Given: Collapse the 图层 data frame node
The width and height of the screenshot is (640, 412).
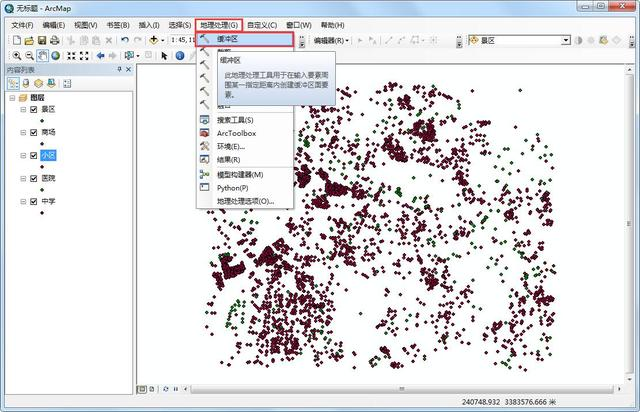Looking at the screenshot, I should coord(12,98).
